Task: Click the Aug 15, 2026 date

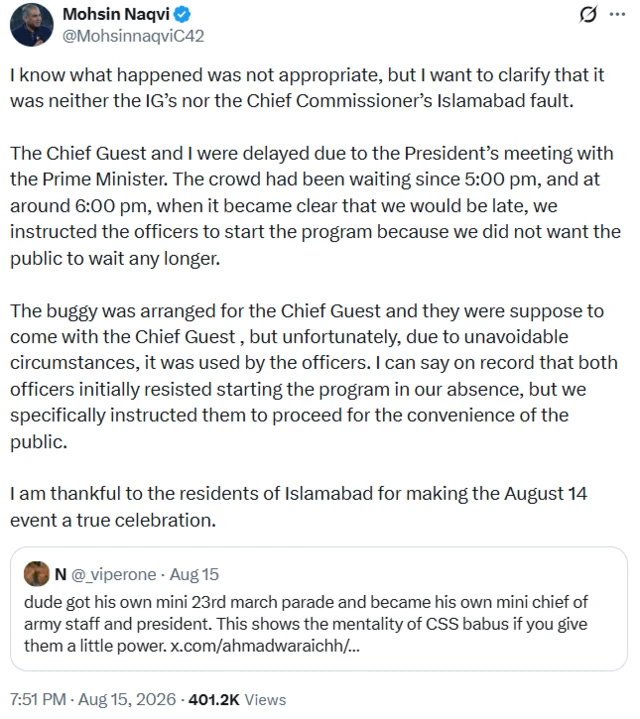Action: coord(127,700)
